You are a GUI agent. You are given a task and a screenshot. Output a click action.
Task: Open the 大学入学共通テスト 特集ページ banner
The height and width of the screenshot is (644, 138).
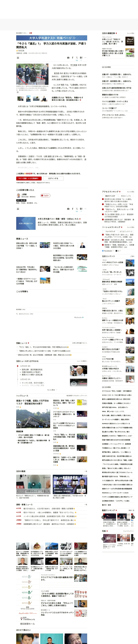click(52, 38)
